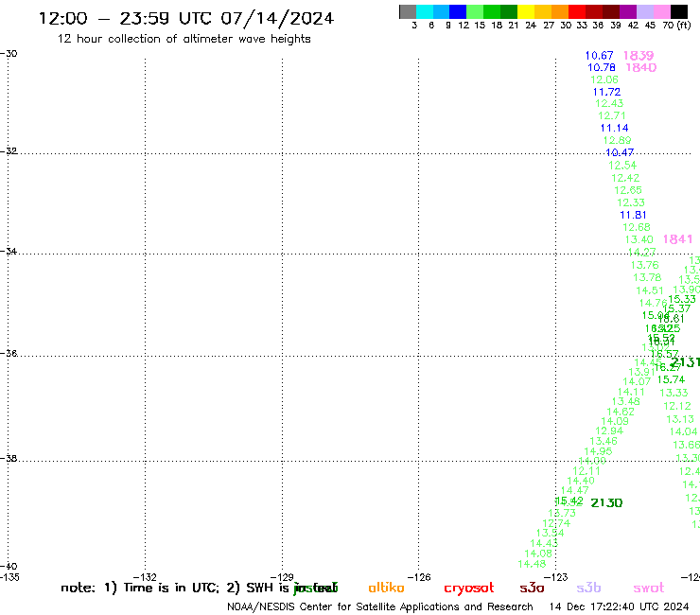Click the gray swatch in the wave-height legend

[408, 11]
